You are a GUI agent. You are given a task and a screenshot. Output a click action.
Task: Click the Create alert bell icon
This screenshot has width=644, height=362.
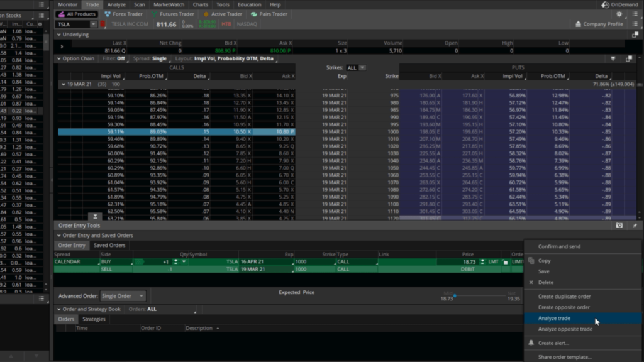(x=531, y=343)
